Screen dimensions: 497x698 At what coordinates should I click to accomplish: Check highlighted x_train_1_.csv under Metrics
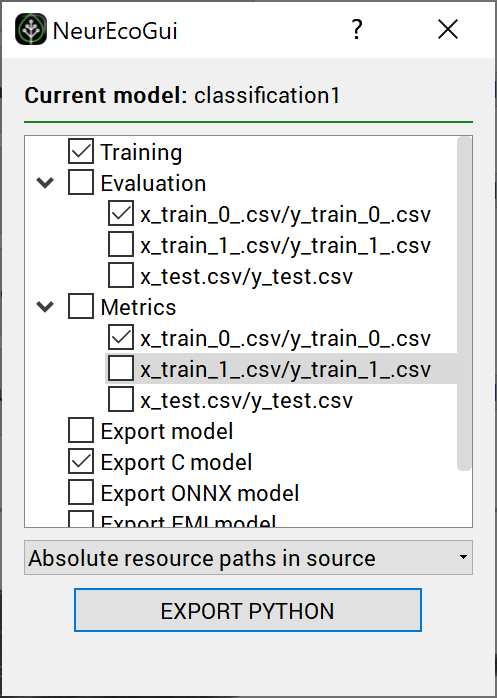[x=121, y=369]
